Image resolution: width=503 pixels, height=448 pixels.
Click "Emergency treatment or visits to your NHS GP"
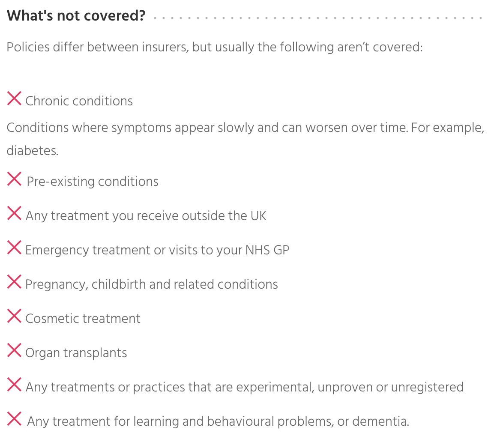[x=157, y=250]
